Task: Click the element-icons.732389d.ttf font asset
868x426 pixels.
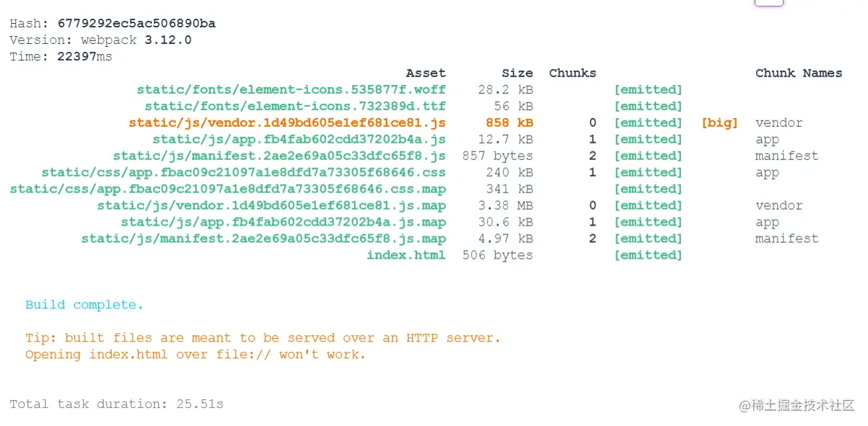Action: click(x=295, y=106)
